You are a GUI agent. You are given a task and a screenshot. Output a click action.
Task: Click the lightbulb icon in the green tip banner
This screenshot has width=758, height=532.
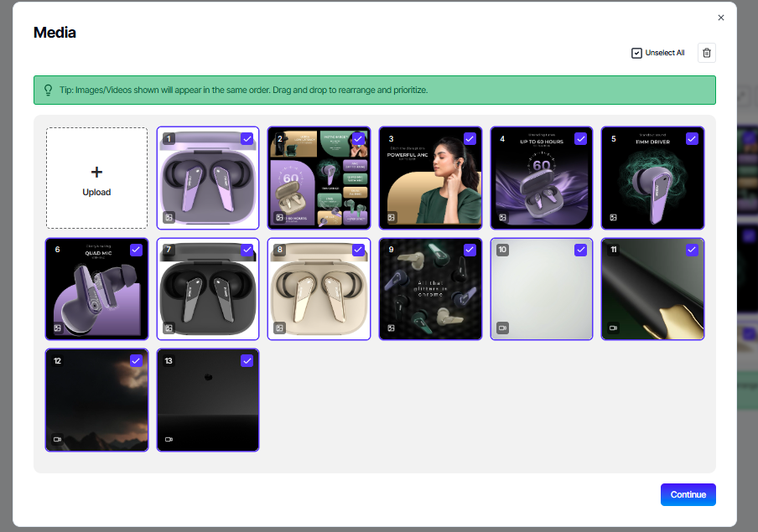click(x=48, y=90)
